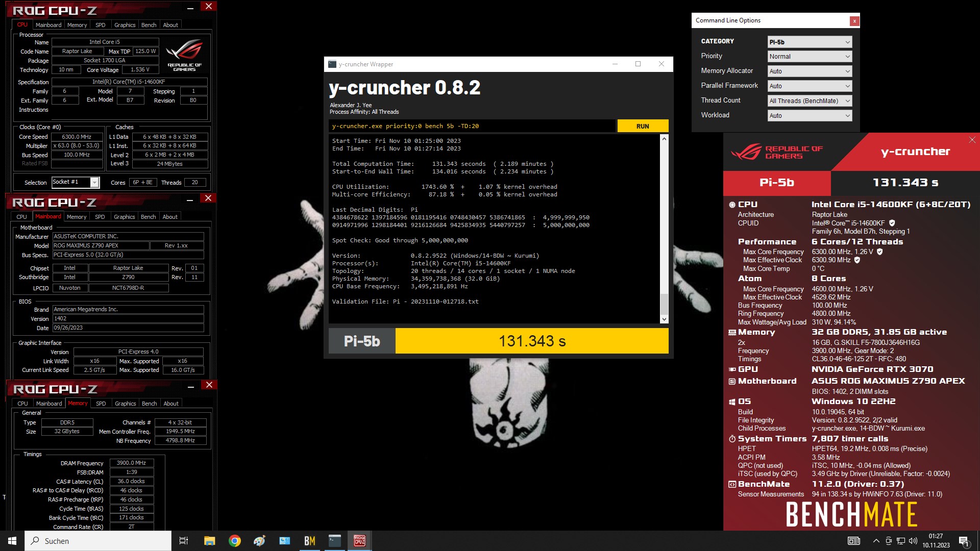Click the GPU icon in the result panel

pyautogui.click(x=732, y=369)
